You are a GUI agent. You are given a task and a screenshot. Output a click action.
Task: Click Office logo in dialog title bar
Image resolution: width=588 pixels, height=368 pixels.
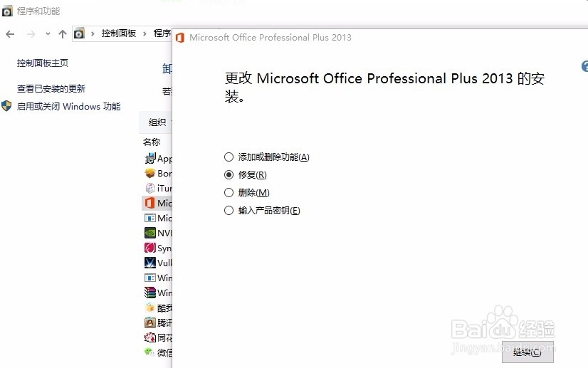[180, 38]
